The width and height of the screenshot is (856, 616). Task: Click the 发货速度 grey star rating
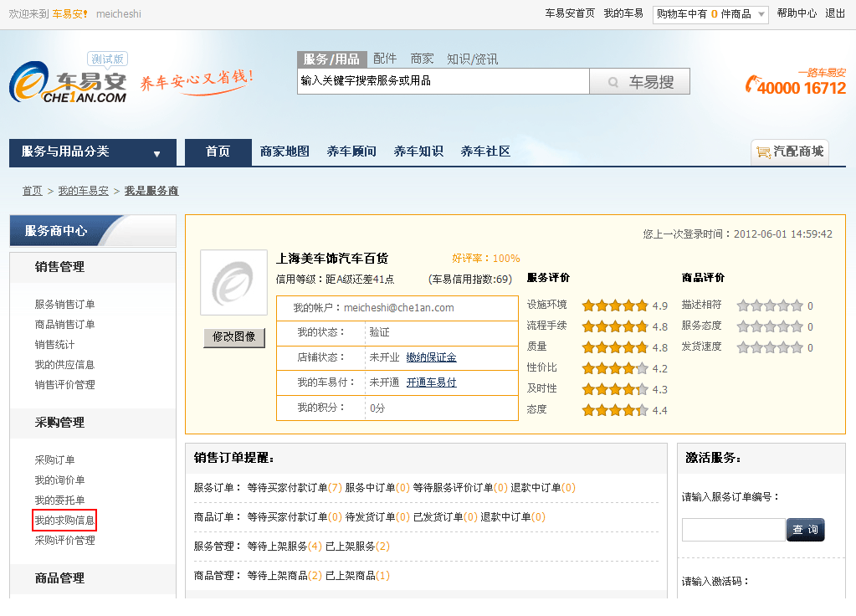click(x=770, y=347)
